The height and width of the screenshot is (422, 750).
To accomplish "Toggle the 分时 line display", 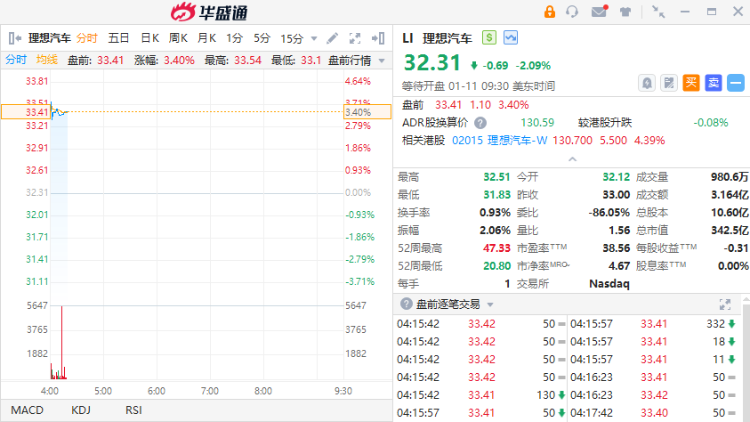I will pyautogui.click(x=16, y=60).
